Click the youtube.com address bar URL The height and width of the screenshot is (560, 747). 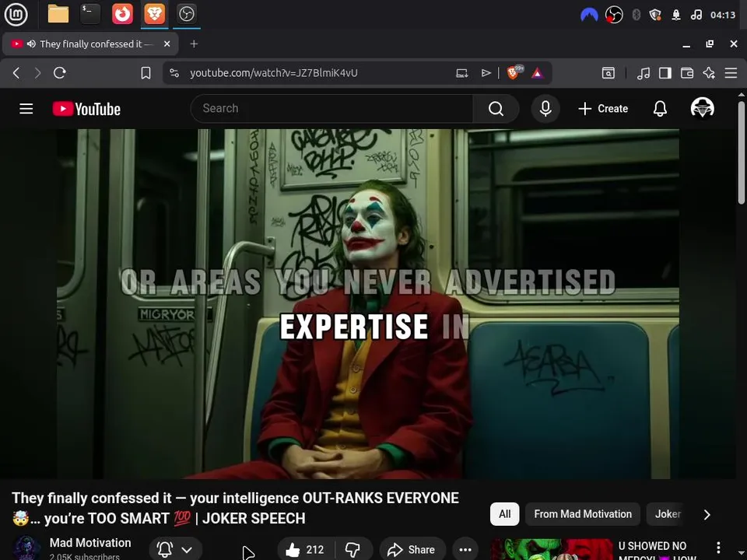pos(273,73)
